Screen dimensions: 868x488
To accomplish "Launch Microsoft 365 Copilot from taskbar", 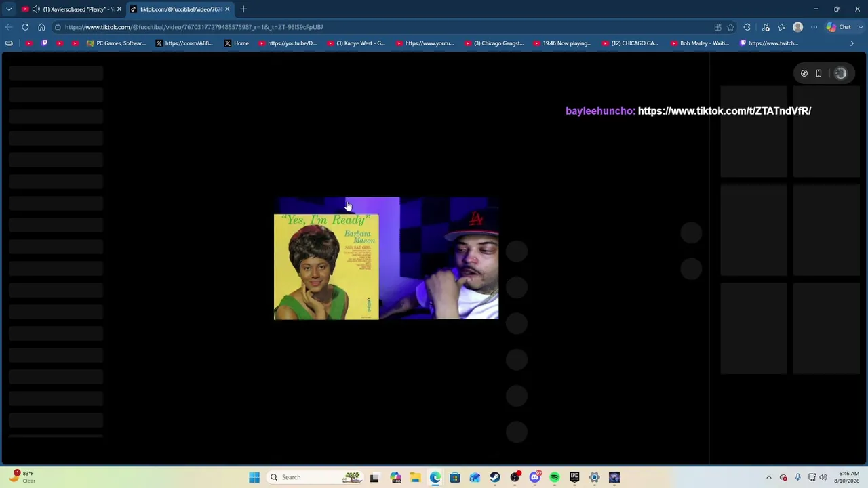I will coord(395,477).
